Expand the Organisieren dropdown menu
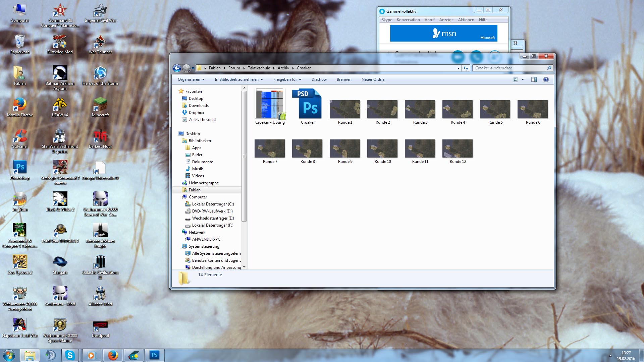 point(191,79)
